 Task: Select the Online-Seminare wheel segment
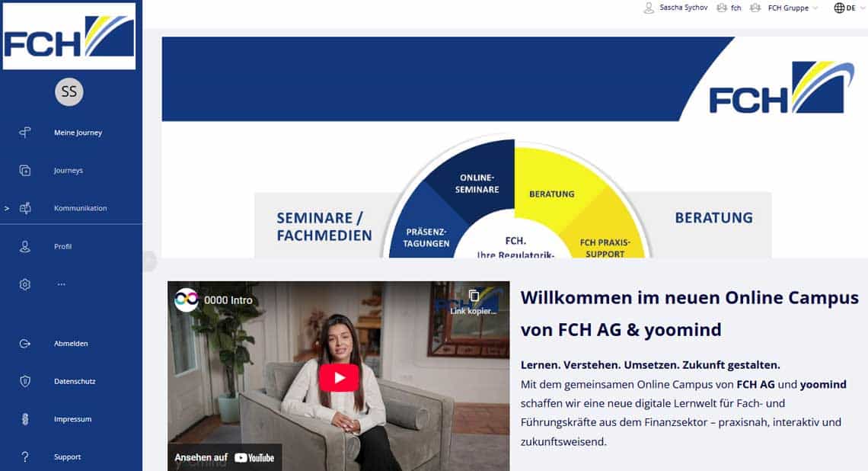click(x=477, y=184)
